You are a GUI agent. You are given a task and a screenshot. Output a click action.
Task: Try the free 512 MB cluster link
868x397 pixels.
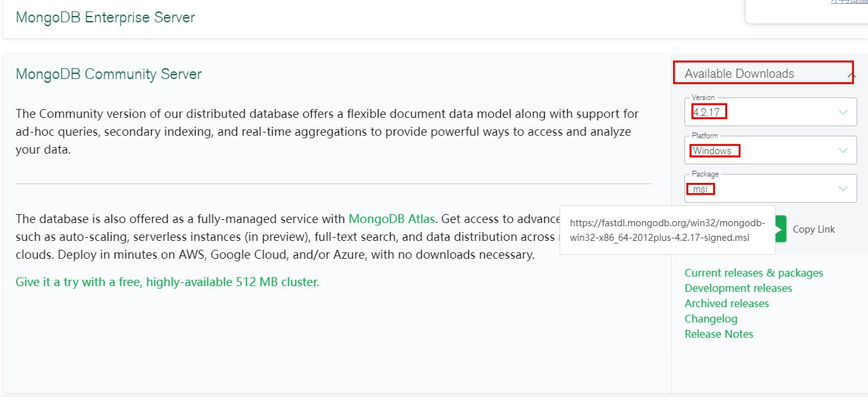click(x=167, y=282)
